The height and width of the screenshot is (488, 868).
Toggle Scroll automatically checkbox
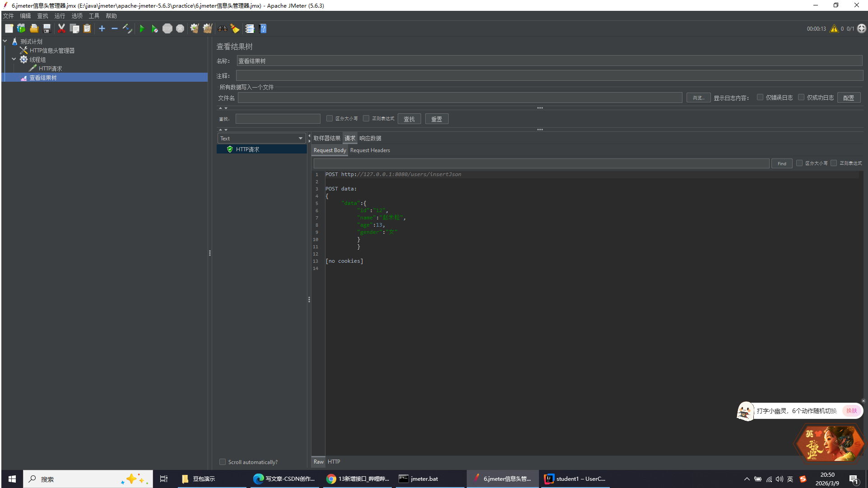coord(223,462)
